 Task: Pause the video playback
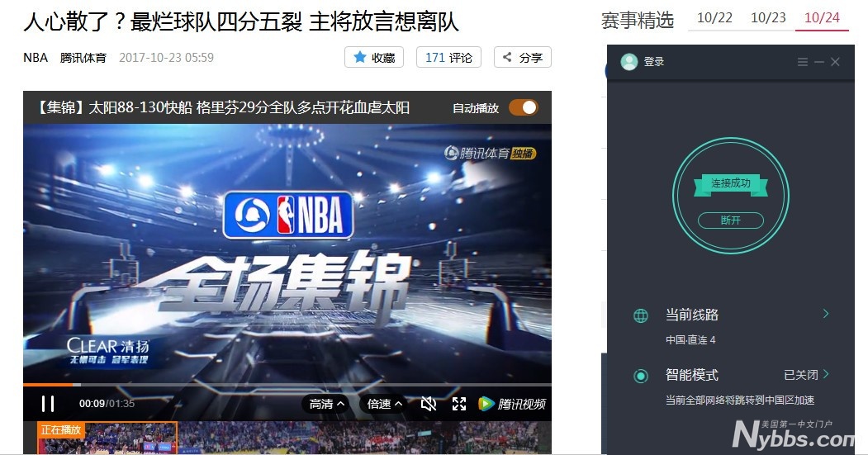pos(48,404)
